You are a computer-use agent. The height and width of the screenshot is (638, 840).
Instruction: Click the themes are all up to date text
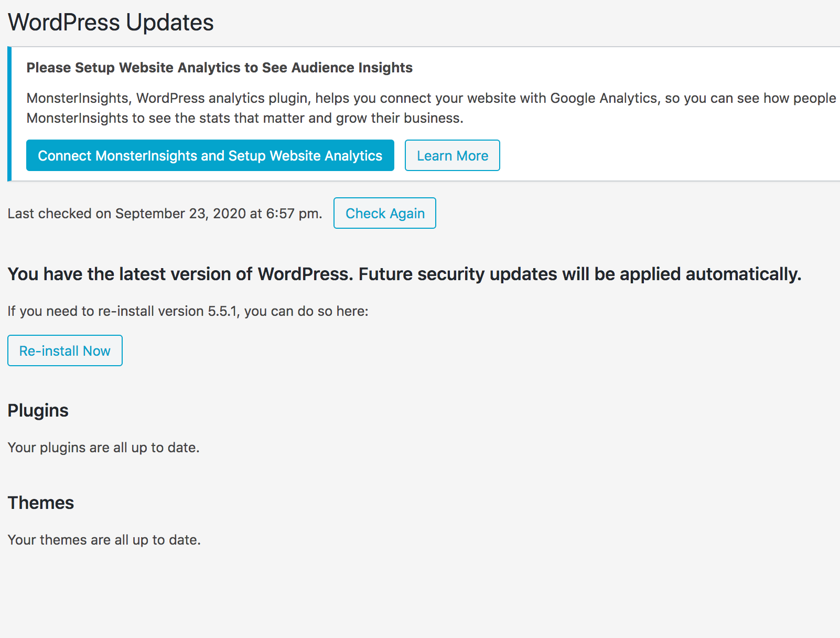104,540
